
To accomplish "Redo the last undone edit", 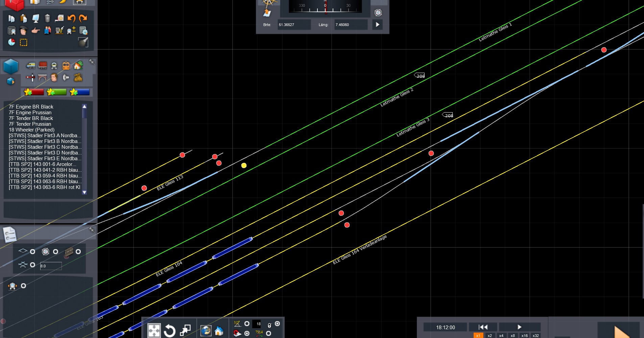I will click(83, 18).
